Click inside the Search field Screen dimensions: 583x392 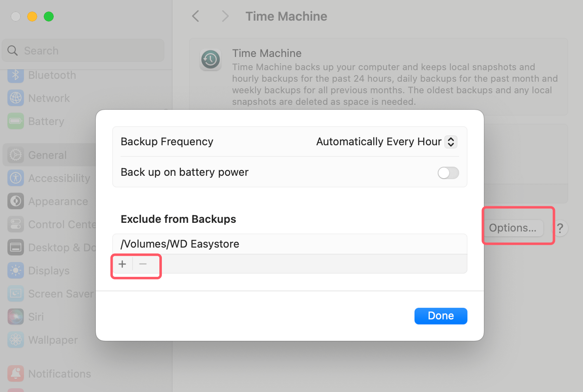(x=83, y=50)
